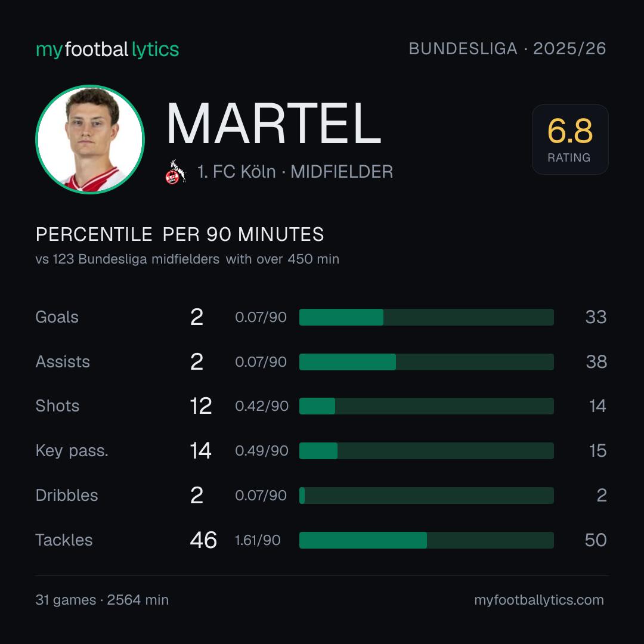Click the 31 games · 2564 min footer
Screen dimensions: 644x644
(x=102, y=600)
